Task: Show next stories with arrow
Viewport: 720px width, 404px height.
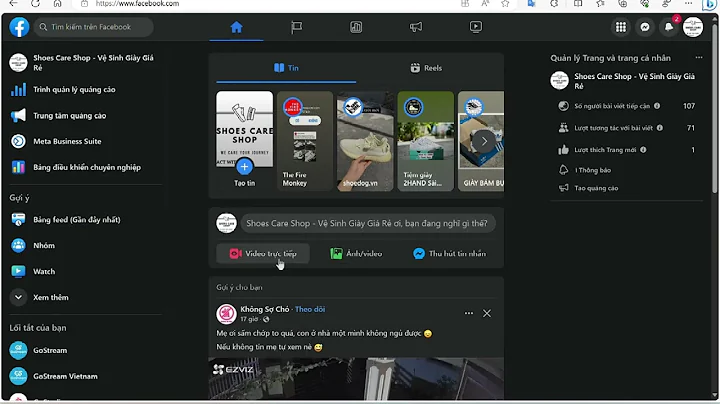Action: click(484, 141)
